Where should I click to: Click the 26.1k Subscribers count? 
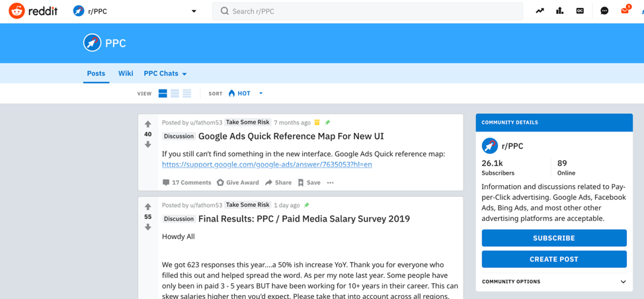tap(498, 167)
